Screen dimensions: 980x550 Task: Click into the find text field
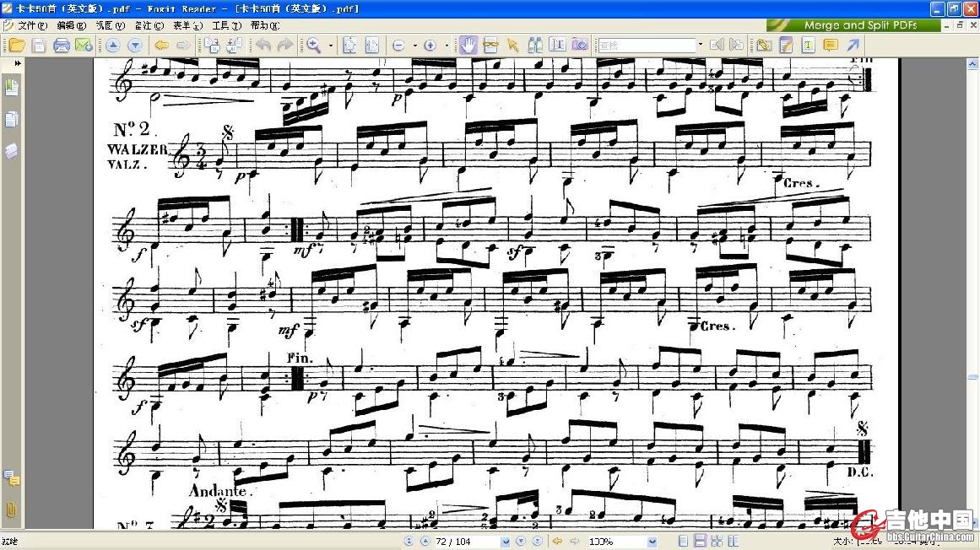point(646,45)
